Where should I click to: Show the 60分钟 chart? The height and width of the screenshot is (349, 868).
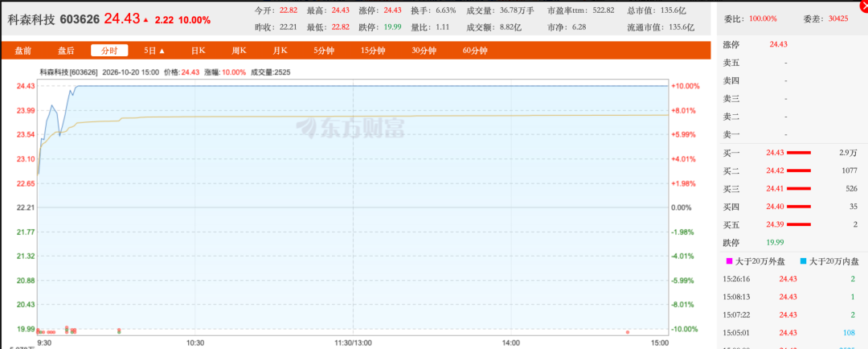[475, 51]
